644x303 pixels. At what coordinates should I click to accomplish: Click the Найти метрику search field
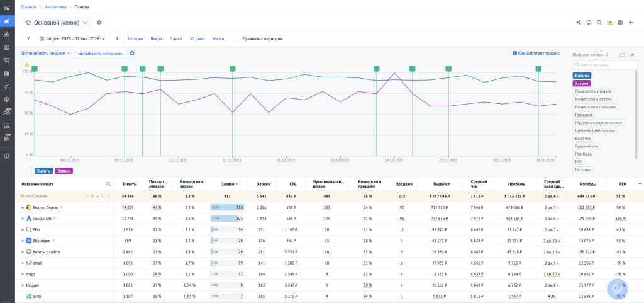602,65
